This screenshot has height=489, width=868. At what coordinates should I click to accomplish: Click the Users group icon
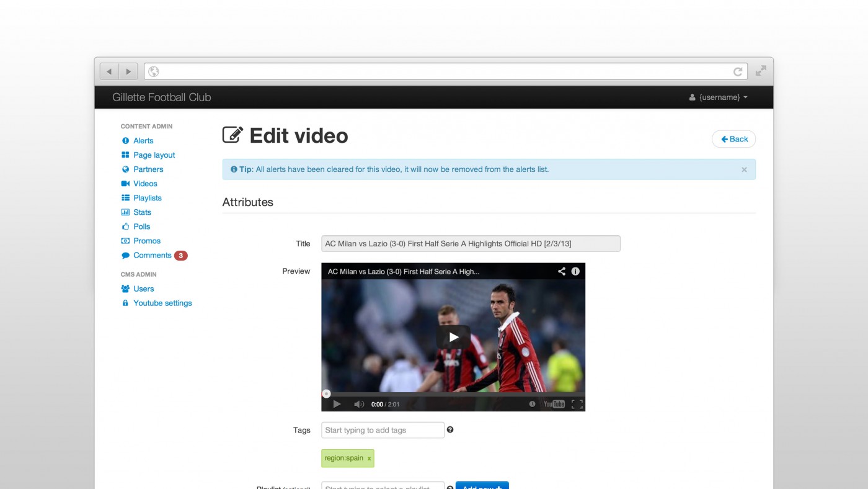(x=125, y=289)
